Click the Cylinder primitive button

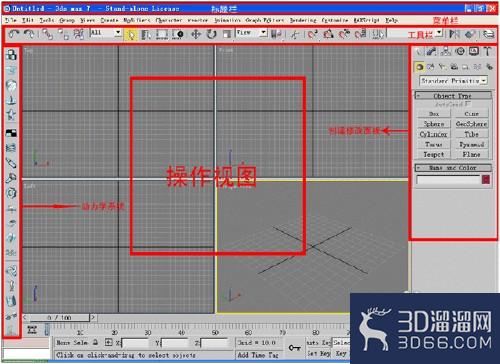(434, 134)
